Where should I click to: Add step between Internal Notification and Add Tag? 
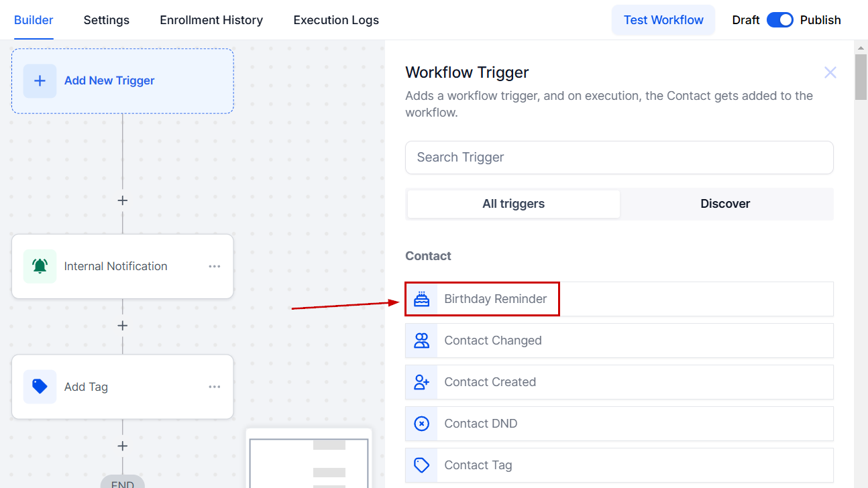[x=122, y=326]
